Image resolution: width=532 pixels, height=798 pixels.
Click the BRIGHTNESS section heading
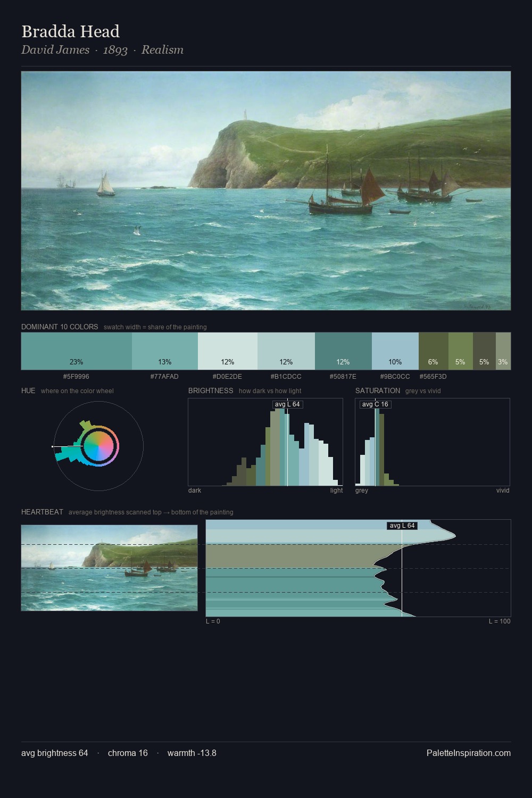tap(211, 390)
